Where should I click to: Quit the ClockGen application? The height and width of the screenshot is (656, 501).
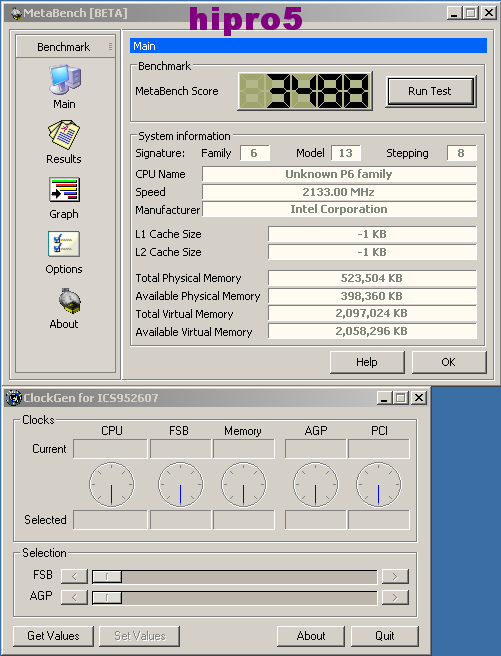(x=385, y=636)
